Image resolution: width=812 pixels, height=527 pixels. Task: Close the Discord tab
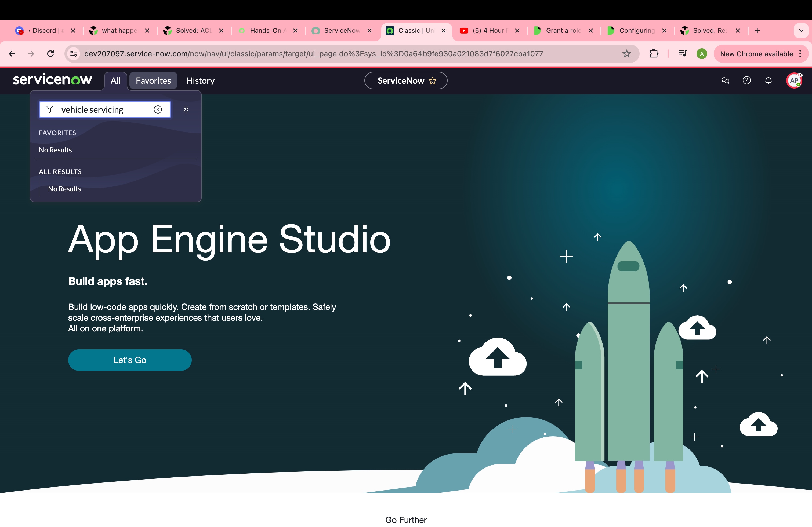73,31
